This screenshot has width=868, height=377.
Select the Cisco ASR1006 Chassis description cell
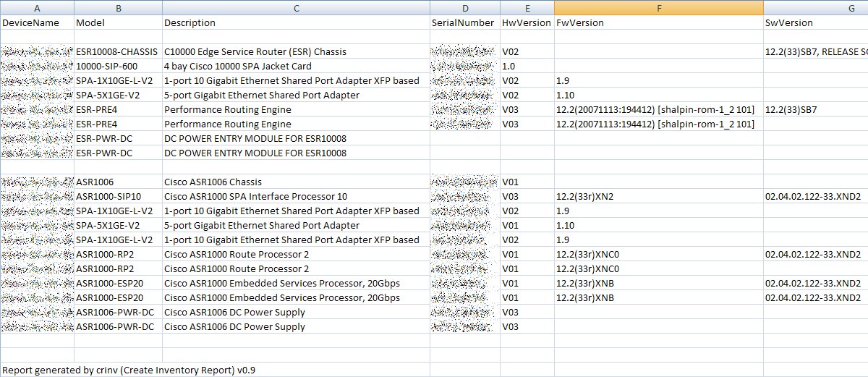pos(296,182)
